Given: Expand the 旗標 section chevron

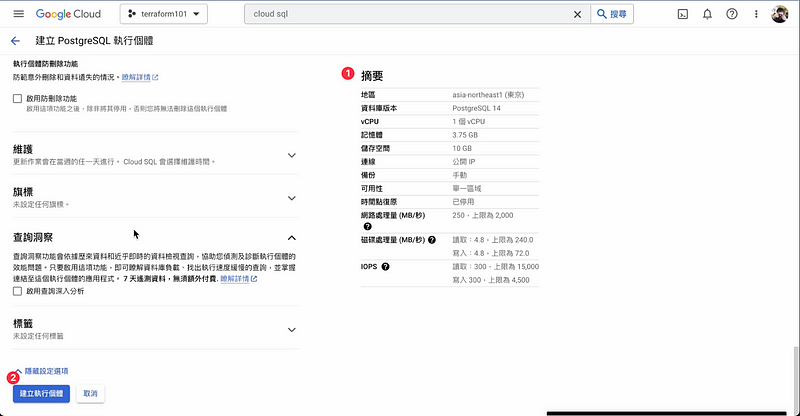Looking at the screenshot, I should tap(291, 198).
